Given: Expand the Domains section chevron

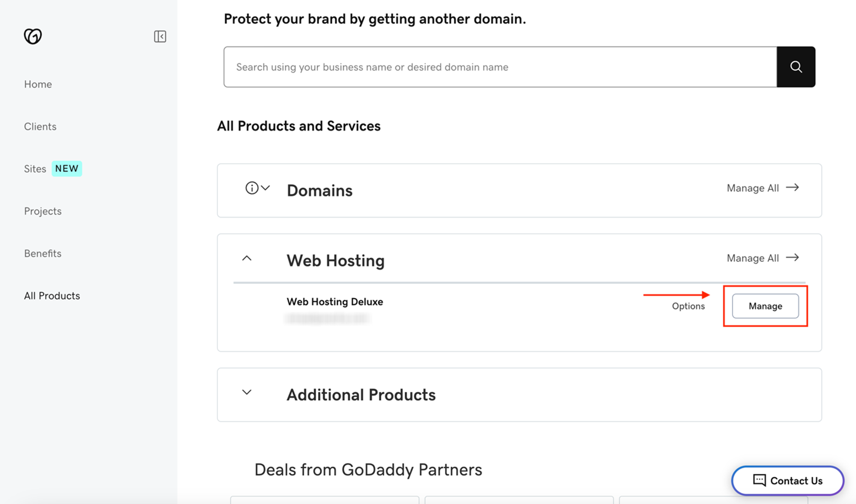Looking at the screenshot, I should 266,188.
